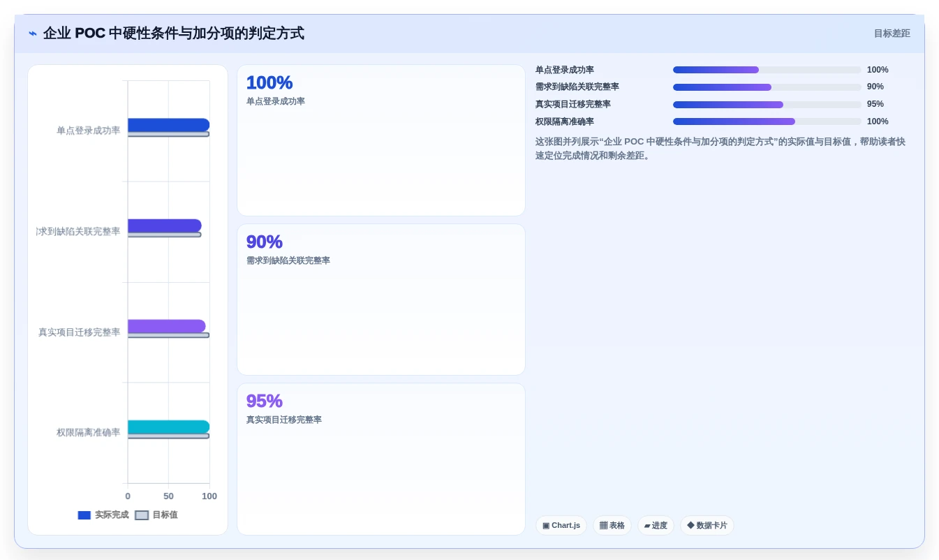
Task: Click the 95% value in progress list
Action: click(x=875, y=104)
